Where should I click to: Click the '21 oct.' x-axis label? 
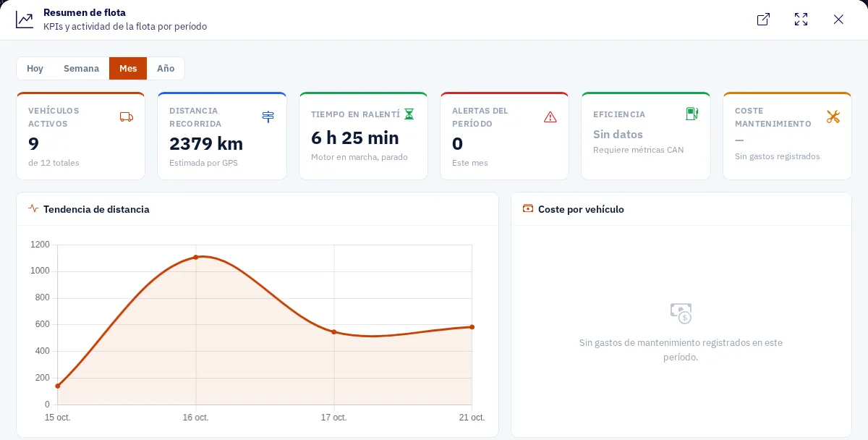point(472,418)
